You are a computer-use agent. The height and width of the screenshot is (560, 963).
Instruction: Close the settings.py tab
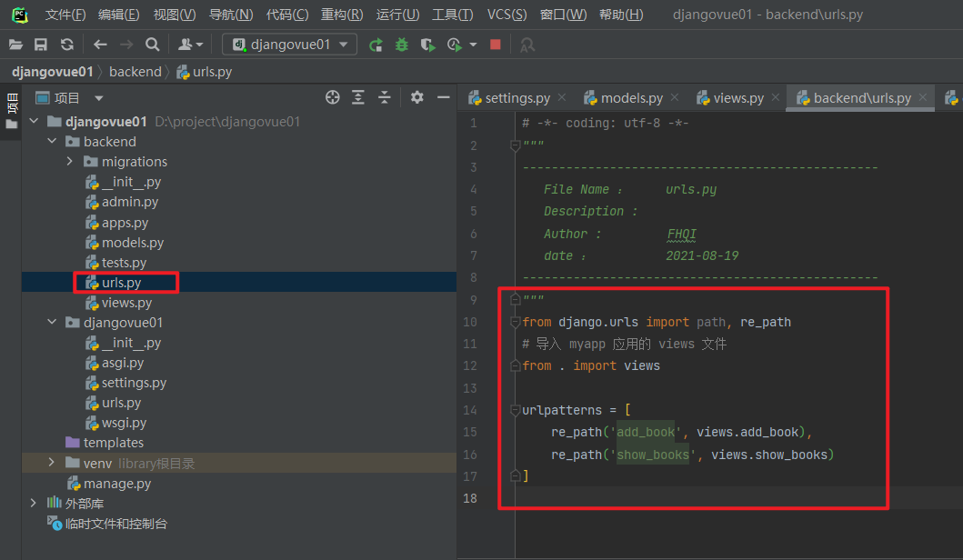562,97
